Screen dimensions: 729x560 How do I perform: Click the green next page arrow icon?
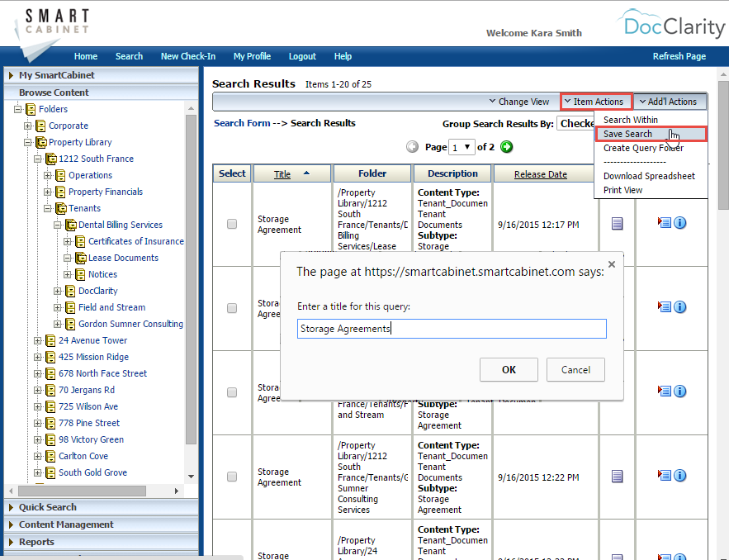click(x=507, y=147)
